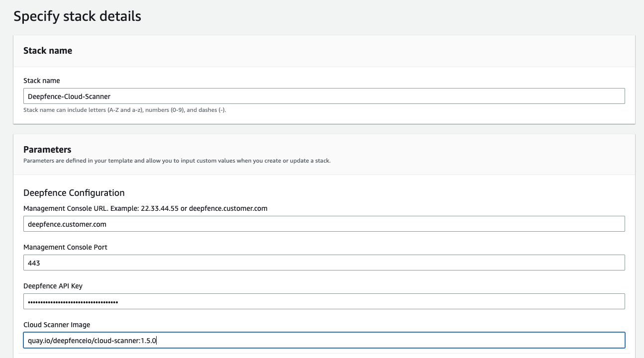Click the 'Stack name' section header
This screenshot has height=358, width=644.
tap(48, 51)
